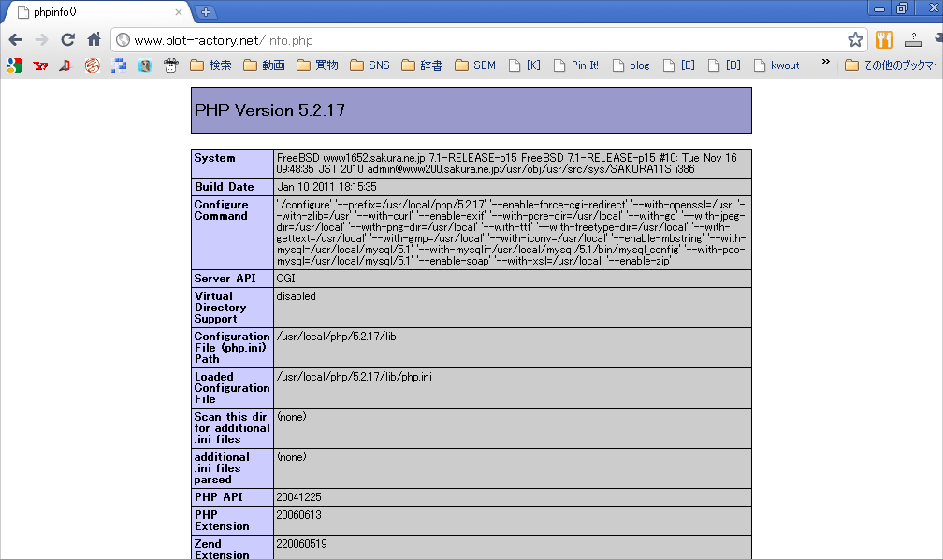Expand the 検索 bookmark folder
943x560 pixels.
point(210,65)
